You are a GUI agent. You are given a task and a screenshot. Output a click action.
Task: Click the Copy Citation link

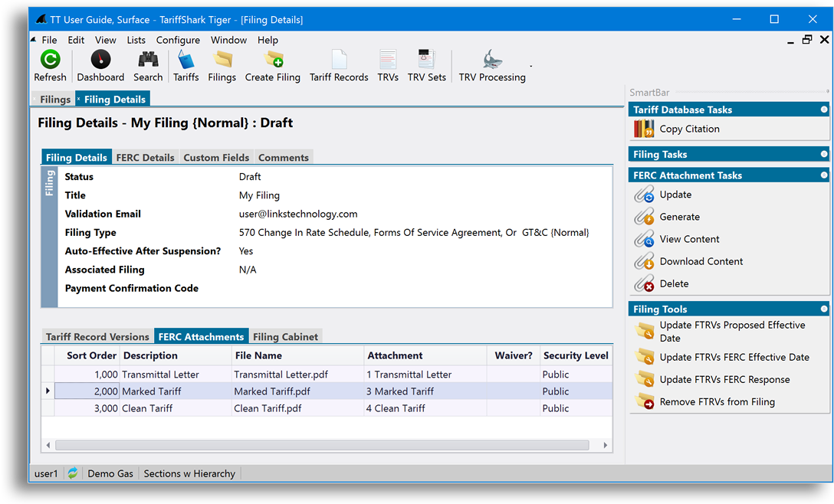coord(689,129)
